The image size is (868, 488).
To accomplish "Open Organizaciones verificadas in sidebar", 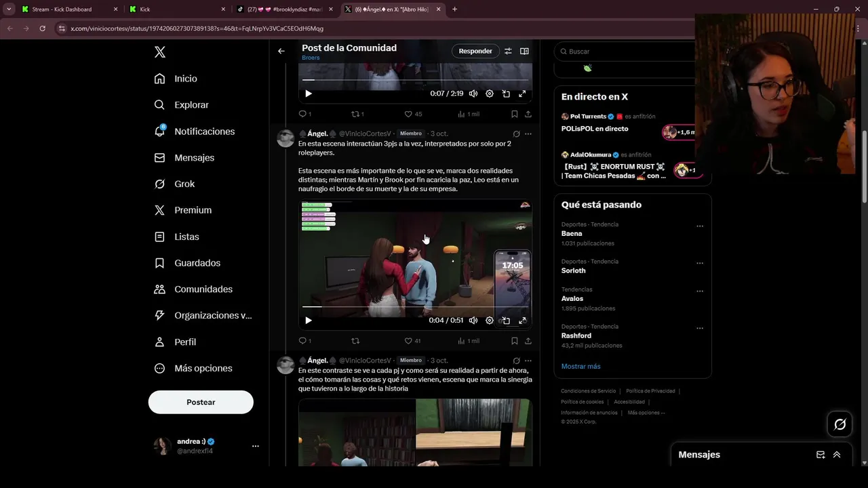I will [203, 315].
